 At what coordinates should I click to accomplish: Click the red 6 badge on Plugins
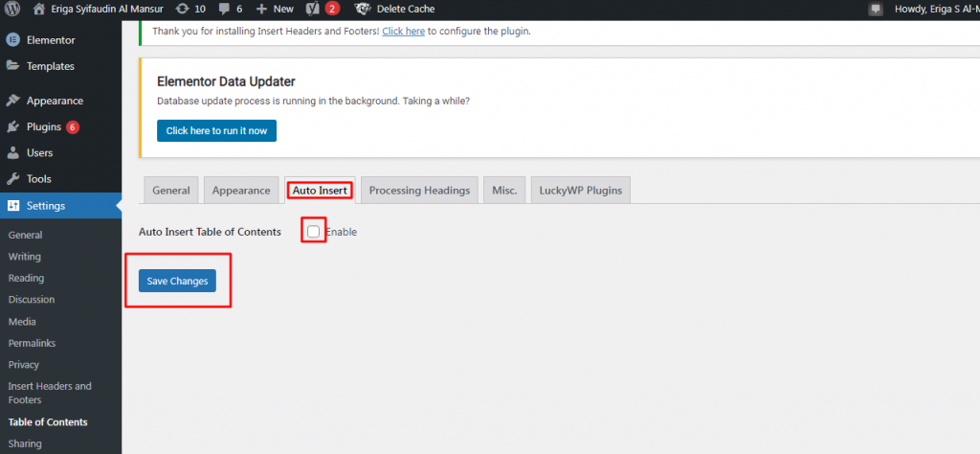(x=73, y=127)
